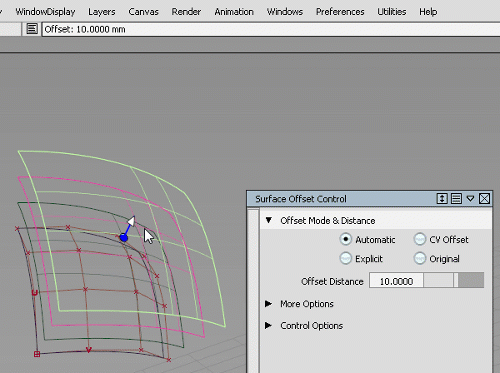Click the white manipulator arrow tip

point(132,221)
